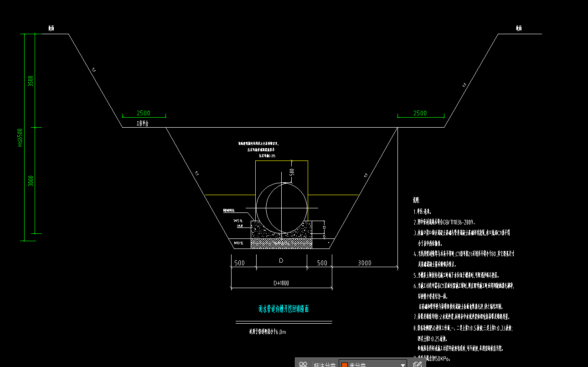
Task: Select the 500 dimension left of D
Action: coord(239,263)
